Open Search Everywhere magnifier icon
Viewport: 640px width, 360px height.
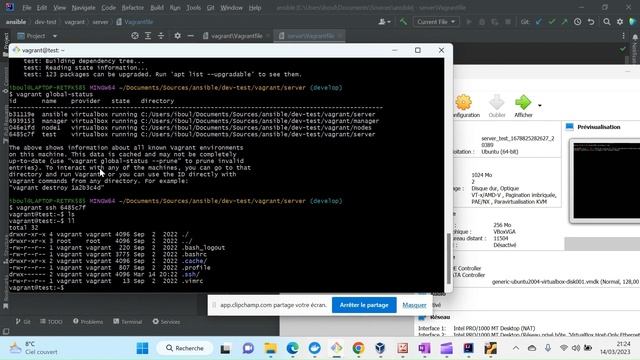[x=607, y=22]
